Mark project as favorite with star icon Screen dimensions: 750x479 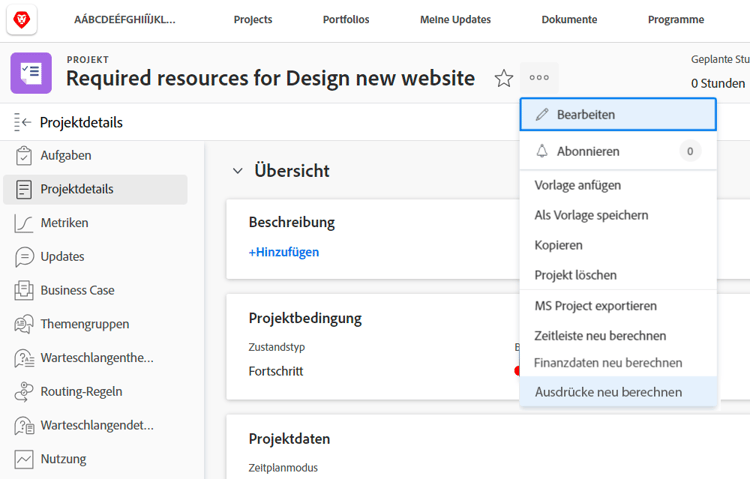[x=504, y=78]
